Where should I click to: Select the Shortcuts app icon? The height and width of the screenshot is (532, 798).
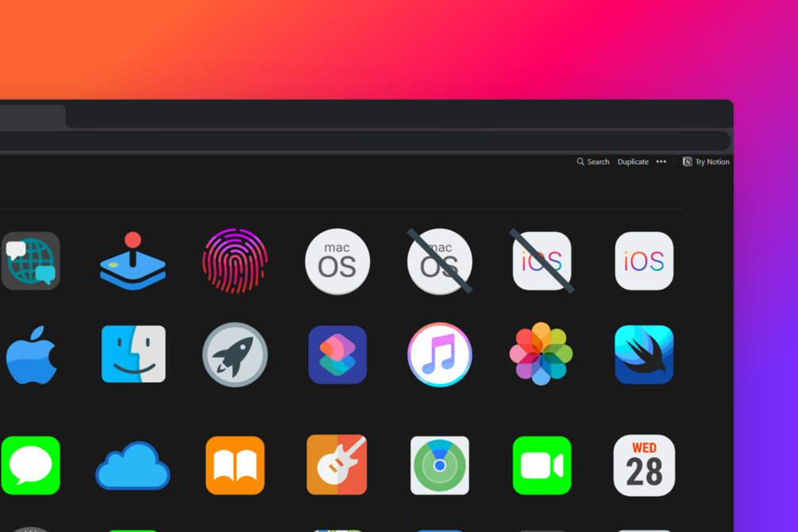click(x=337, y=355)
